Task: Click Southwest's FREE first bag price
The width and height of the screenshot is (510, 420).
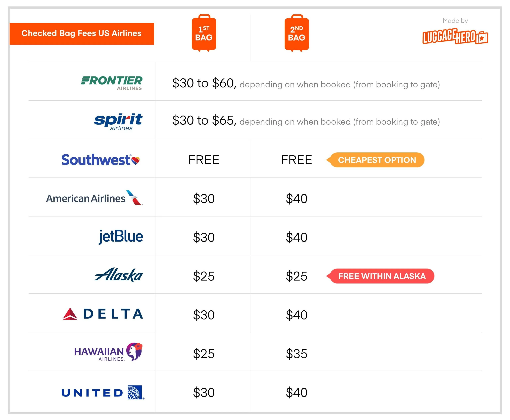Action: click(x=204, y=160)
